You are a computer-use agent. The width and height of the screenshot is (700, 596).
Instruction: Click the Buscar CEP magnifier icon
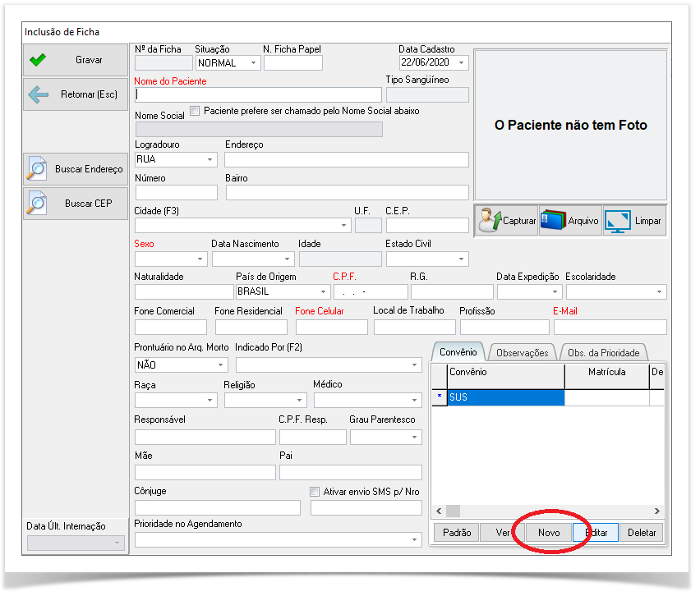click(x=38, y=203)
